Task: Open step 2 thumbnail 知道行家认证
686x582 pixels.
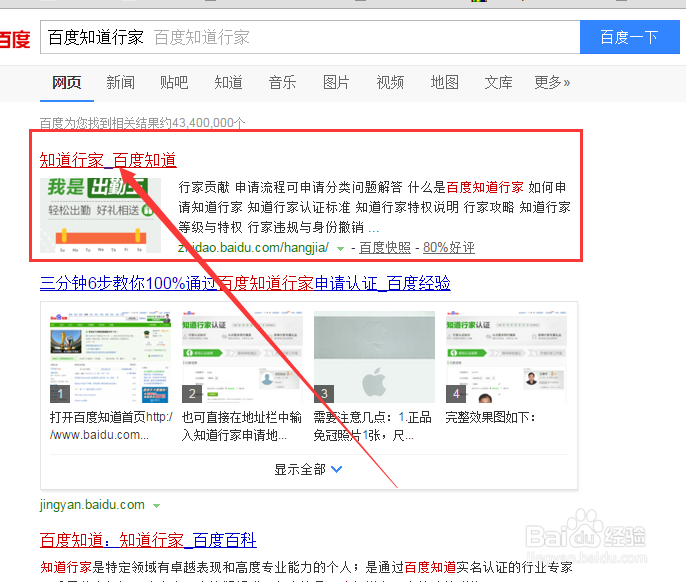Action: click(x=242, y=357)
